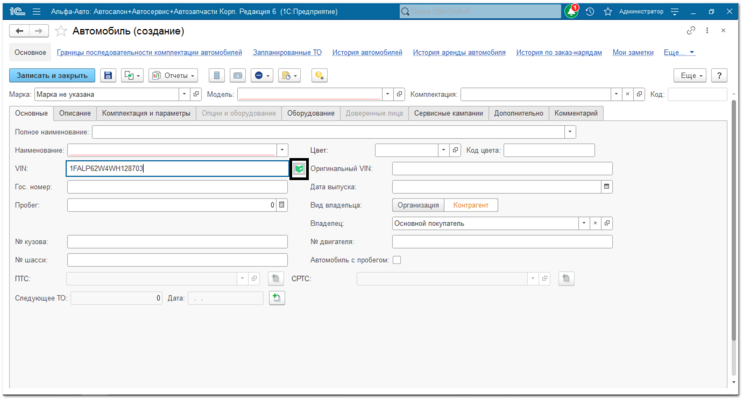Open the title bar settings lines icon
743x400 pixels.
tap(675, 11)
